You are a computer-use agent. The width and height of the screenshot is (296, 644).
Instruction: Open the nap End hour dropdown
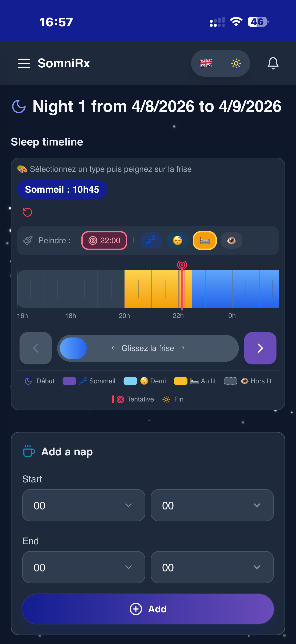point(84,567)
